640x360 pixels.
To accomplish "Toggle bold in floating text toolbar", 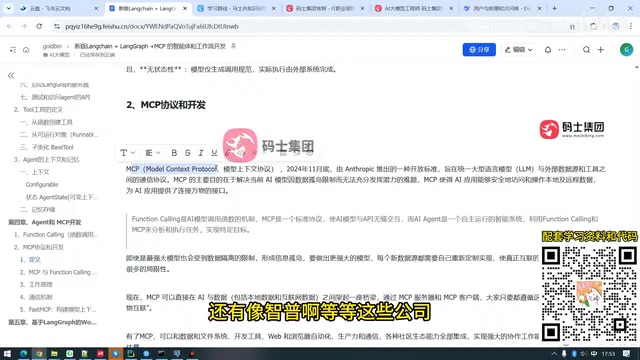I will pyautogui.click(x=174, y=153).
